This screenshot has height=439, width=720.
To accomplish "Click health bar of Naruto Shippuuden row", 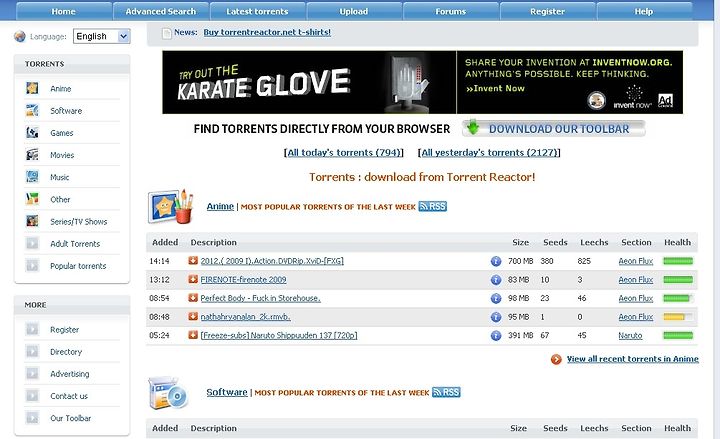I will pyautogui.click(x=678, y=335).
